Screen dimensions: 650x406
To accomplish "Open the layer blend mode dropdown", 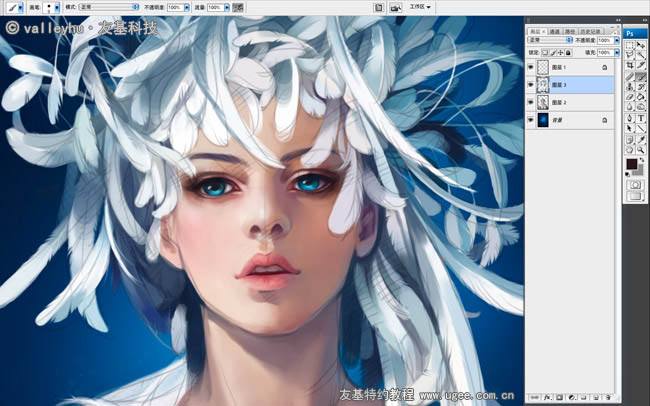I will (x=550, y=40).
